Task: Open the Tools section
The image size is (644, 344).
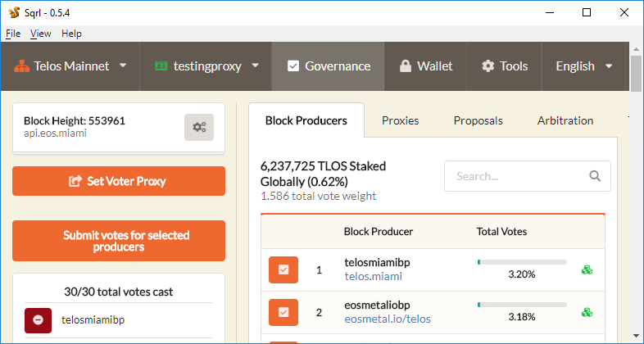Action: pos(504,66)
